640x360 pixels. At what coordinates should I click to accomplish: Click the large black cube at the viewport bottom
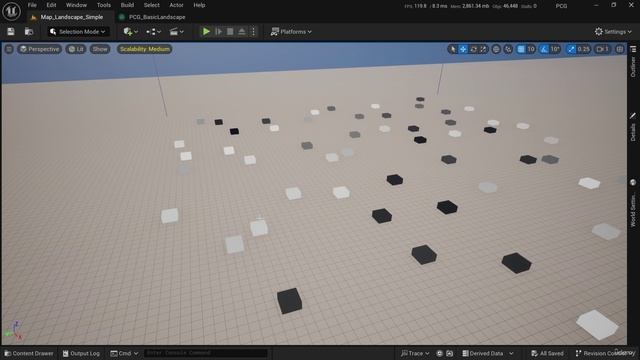[289, 301]
